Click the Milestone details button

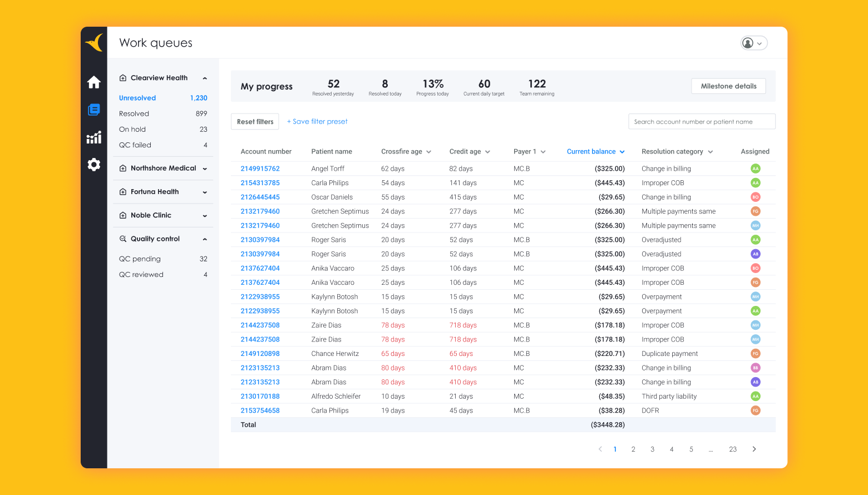728,86
